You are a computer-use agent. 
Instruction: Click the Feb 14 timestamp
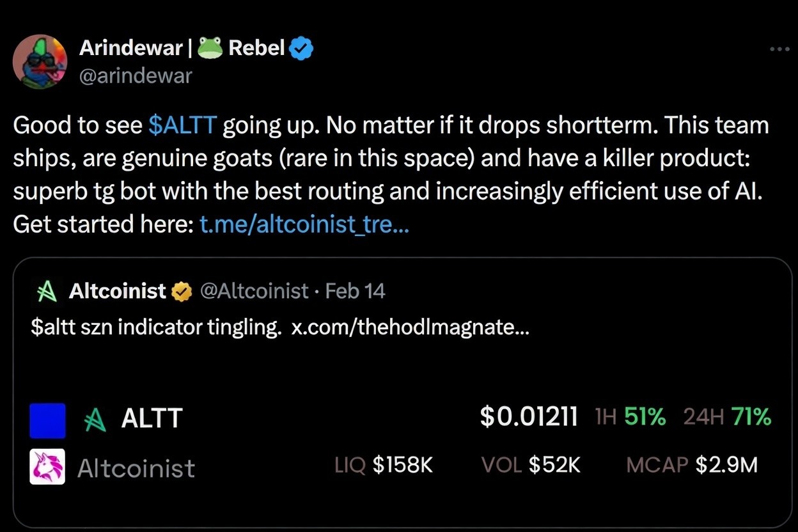point(355,291)
